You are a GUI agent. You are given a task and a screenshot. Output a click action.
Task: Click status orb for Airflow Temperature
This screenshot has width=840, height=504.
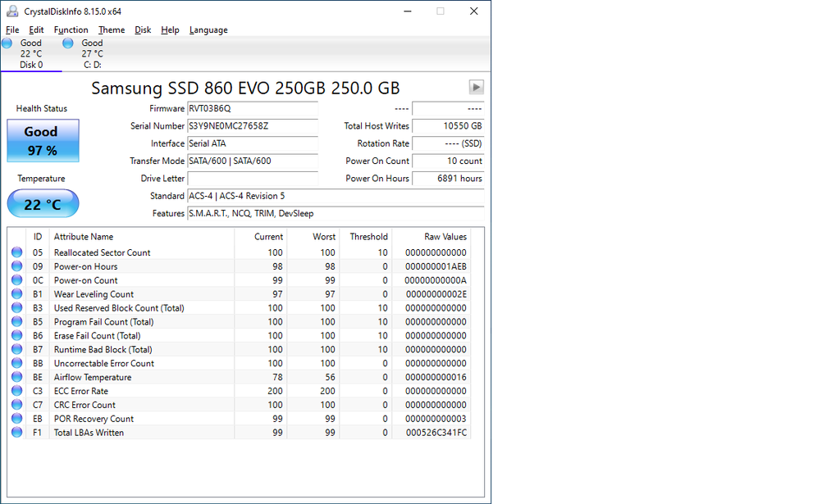tap(17, 377)
